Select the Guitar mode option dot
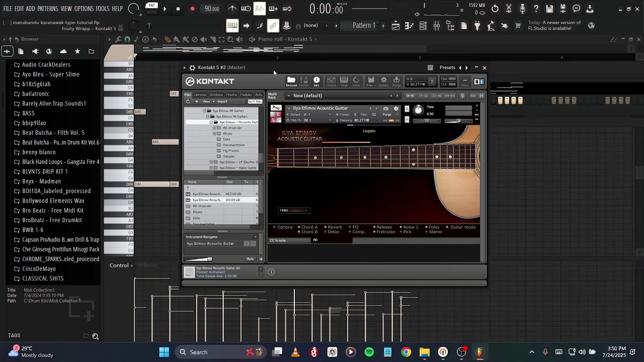This screenshot has width=644, height=362. click(x=448, y=227)
